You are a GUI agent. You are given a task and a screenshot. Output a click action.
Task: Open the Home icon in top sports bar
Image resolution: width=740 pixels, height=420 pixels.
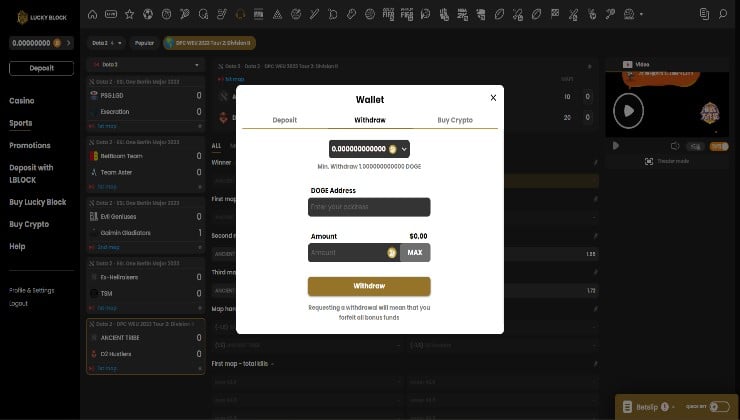[92, 15]
